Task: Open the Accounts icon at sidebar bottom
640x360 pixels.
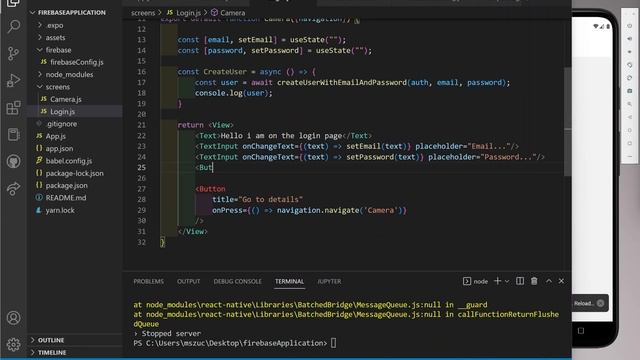Action: [13, 318]
